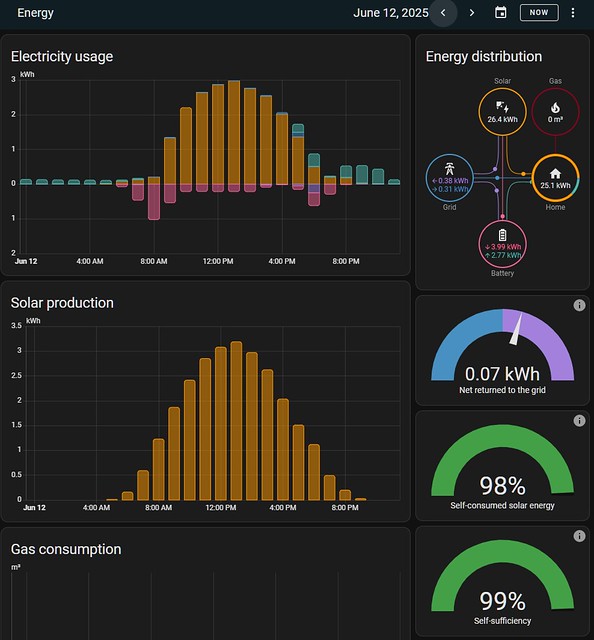
Task: Click the Electricity usage card title
Action: pyautogui.click(x=62, y=56)
